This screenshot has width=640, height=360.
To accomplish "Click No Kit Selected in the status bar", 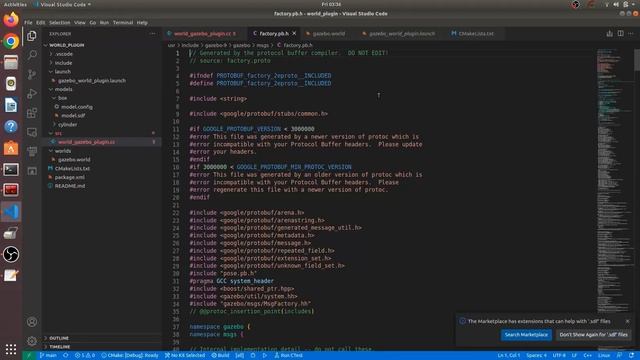I will [185, 356].
